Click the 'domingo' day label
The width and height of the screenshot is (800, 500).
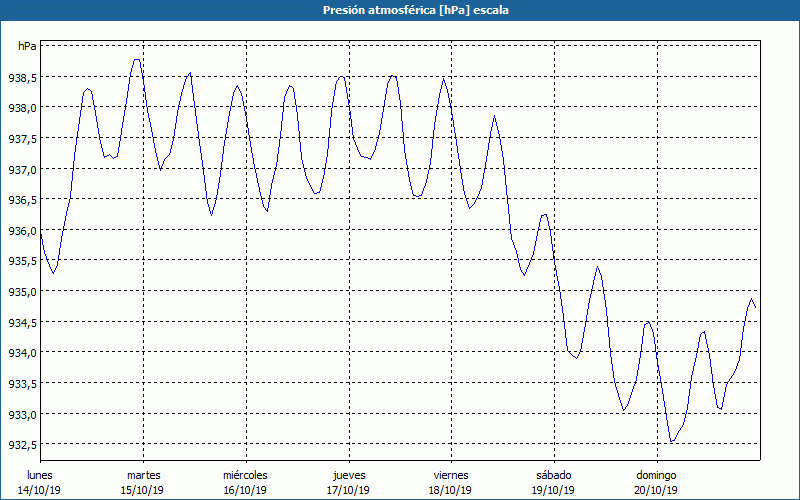[x=656, y=476]
